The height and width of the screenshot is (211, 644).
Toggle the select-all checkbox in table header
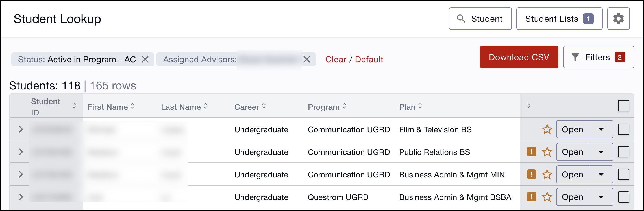pyautogui.click(x=623, y=106)
